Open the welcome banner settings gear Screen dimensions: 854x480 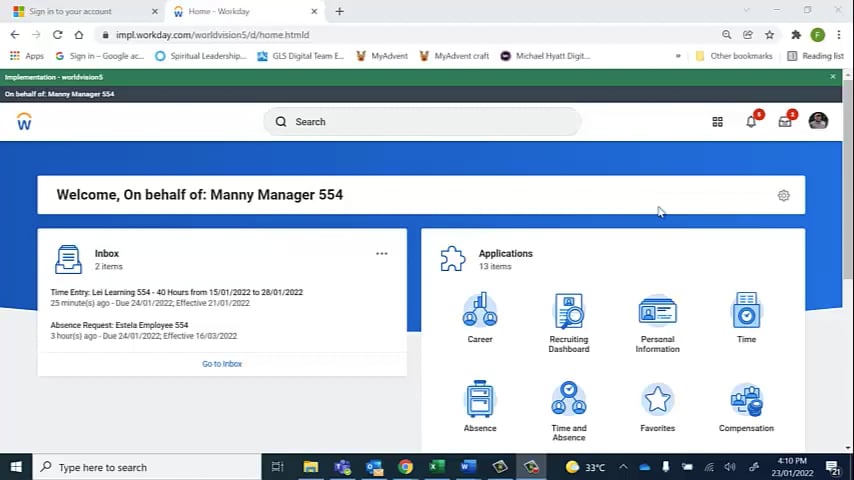[783, 195]
